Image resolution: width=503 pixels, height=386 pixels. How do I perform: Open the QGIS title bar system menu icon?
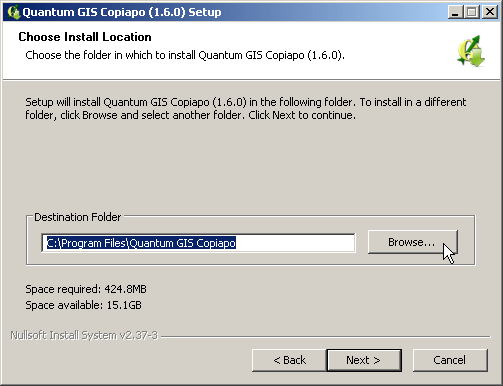tap(13, 12)
